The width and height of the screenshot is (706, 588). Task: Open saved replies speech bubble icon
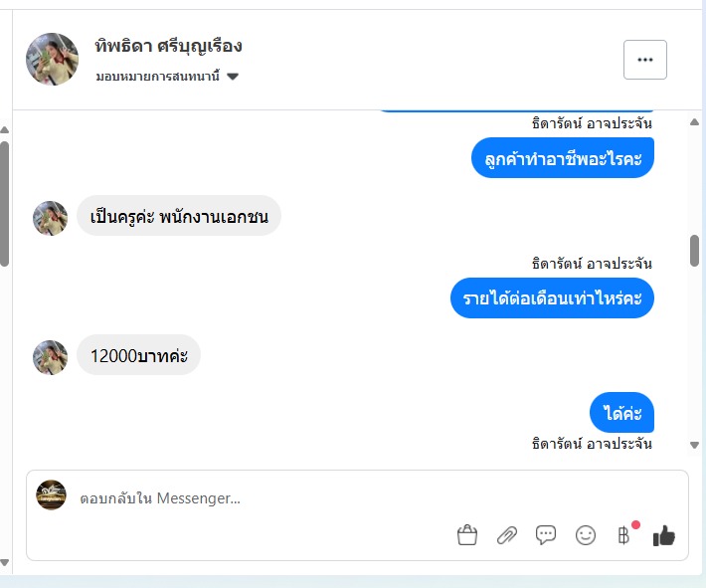click(546, 535)
